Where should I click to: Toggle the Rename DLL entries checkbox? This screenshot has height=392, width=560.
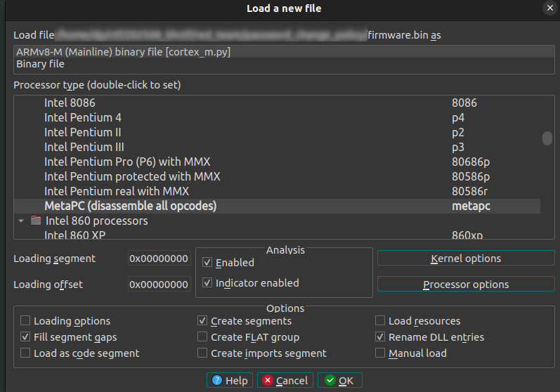tap(380, 337)
